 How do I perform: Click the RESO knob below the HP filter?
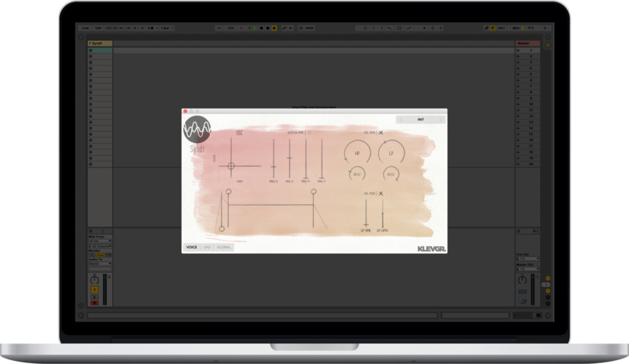(x=357, y=174)
